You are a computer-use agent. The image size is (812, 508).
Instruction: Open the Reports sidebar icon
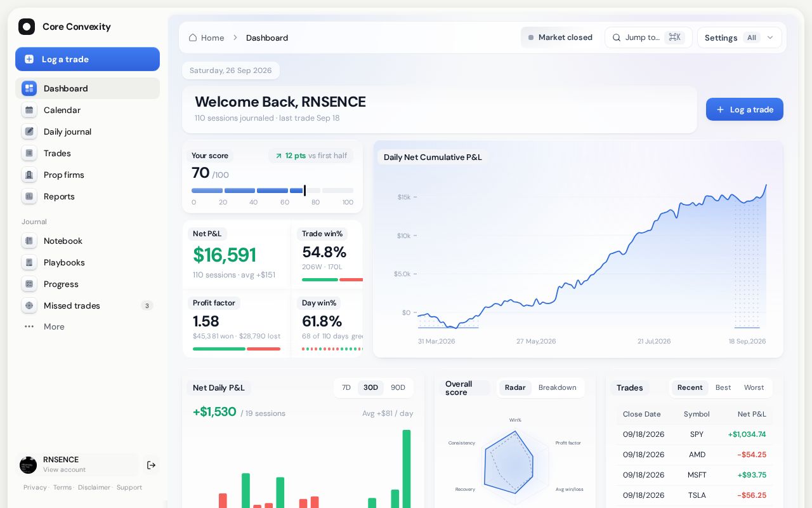29,196
